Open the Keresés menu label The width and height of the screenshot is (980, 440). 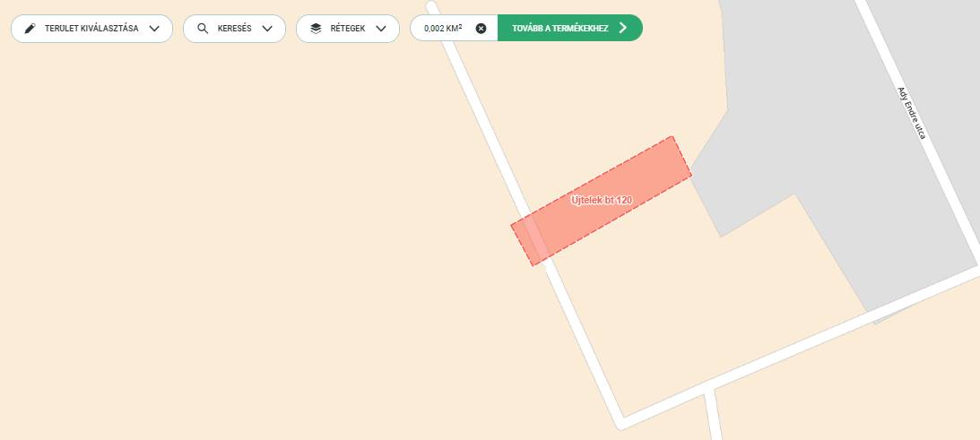[234, 29]
